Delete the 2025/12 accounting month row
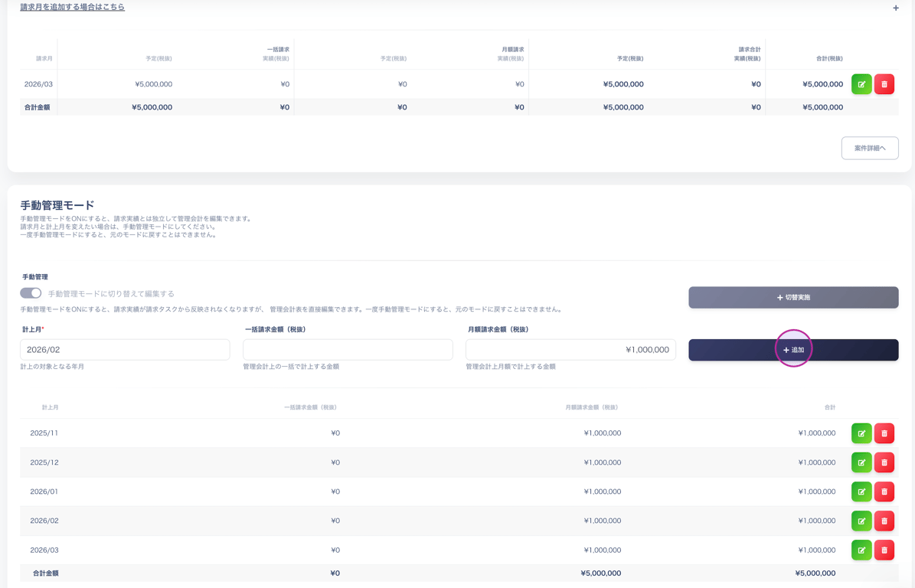The width and height of the screenshot is (915, 588). [x=884, y=462]
